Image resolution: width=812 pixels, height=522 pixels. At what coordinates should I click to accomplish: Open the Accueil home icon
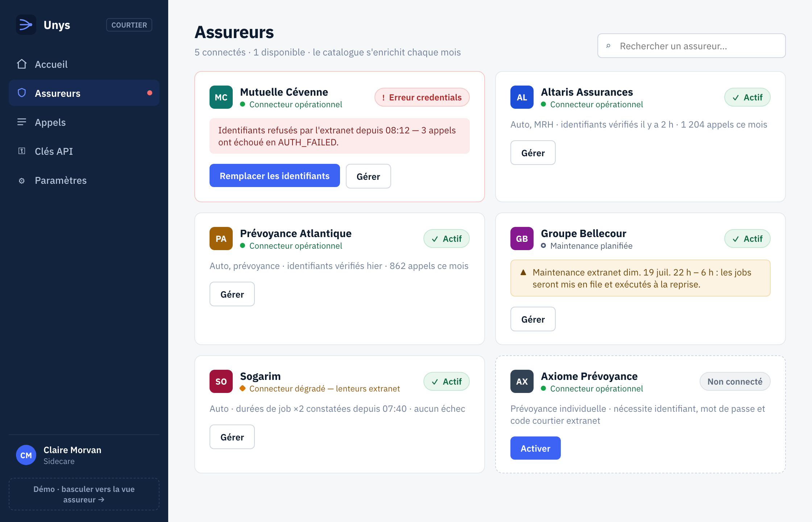(x=22, y=64)
